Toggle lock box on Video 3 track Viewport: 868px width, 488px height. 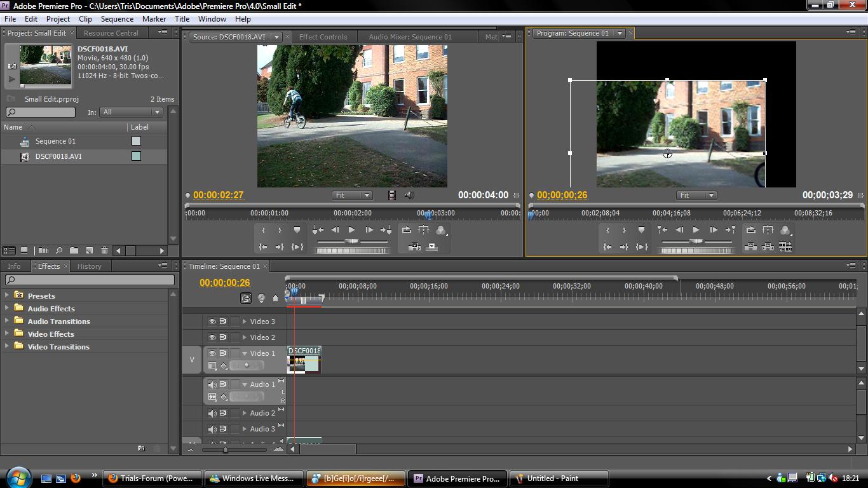[x=235, y=322]
